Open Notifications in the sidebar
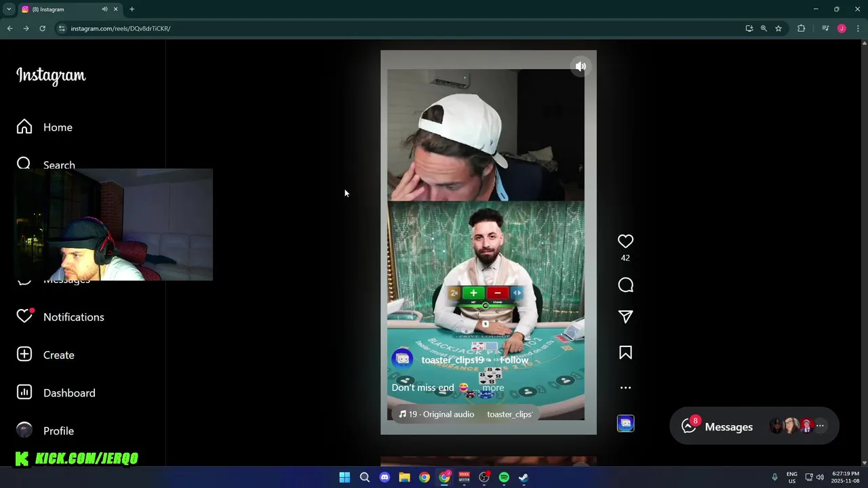 pos(60,317)
